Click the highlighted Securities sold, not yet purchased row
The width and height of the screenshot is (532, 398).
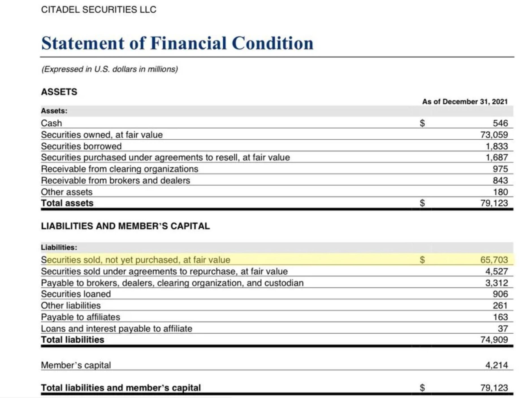(277, 259)
